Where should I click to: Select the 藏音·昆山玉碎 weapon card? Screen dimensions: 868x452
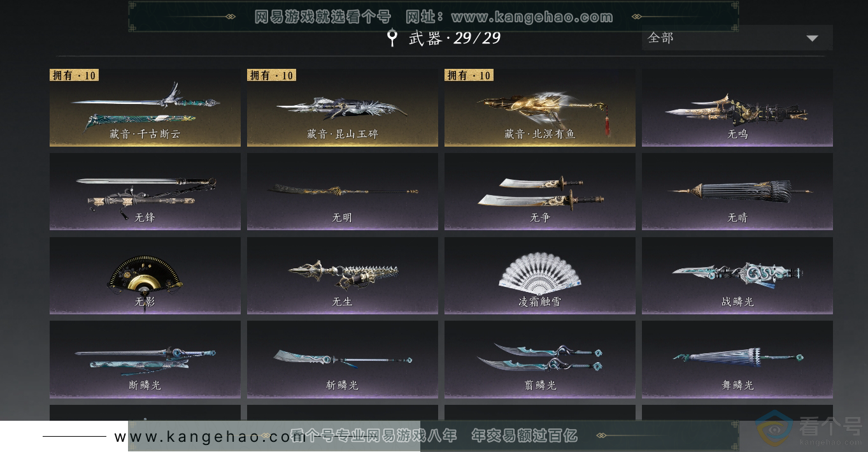[x=343, y=108]
